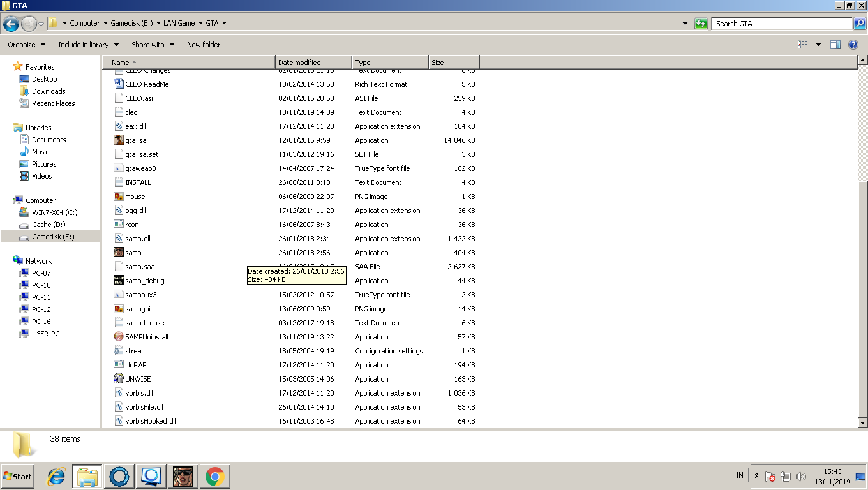Launch Google Chrome from the taskbar
The image size is (868, 490).
215,477
